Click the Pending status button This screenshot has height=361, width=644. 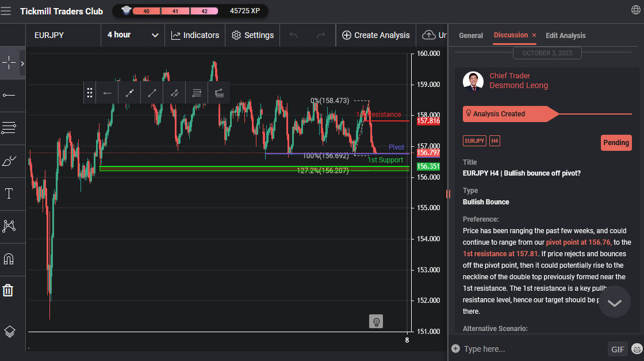(616, 143)
